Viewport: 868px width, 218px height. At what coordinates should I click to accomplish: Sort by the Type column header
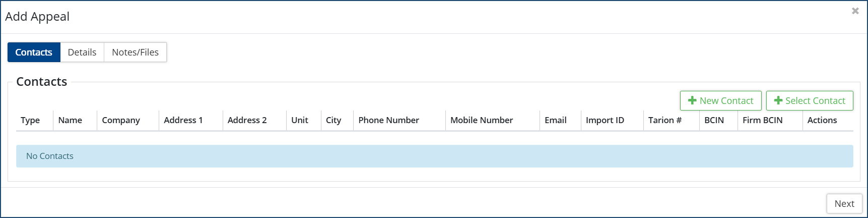[30, 120]
